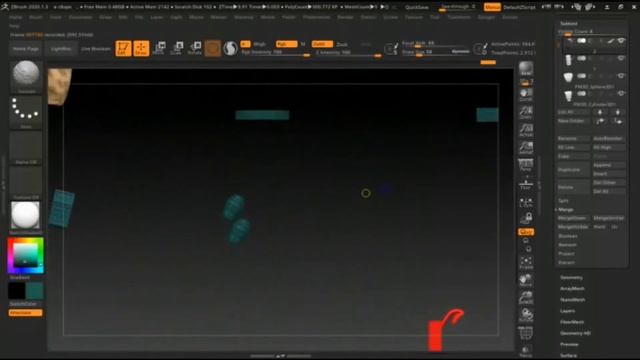Expand the ArrayMesh palette

[x=572, y=289]
